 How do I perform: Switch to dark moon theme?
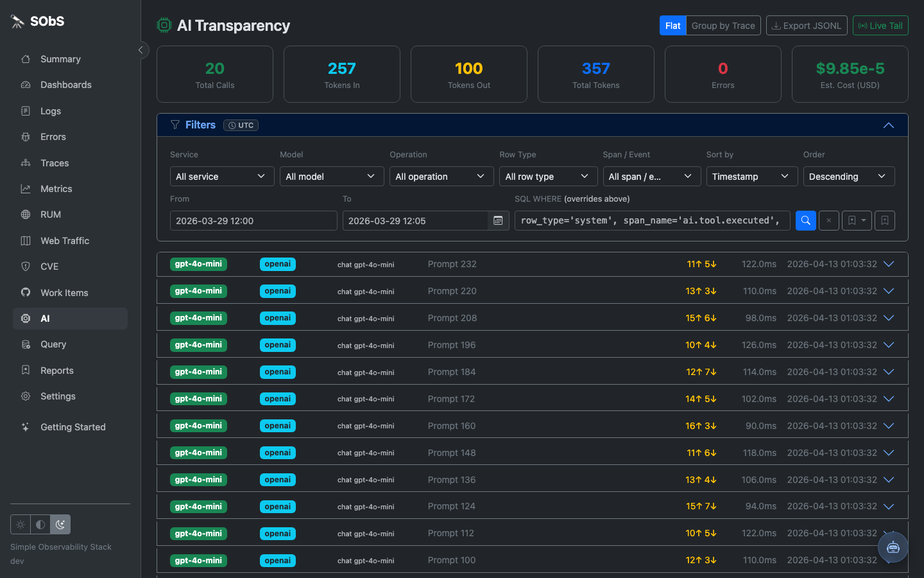[x=60, y=525]
